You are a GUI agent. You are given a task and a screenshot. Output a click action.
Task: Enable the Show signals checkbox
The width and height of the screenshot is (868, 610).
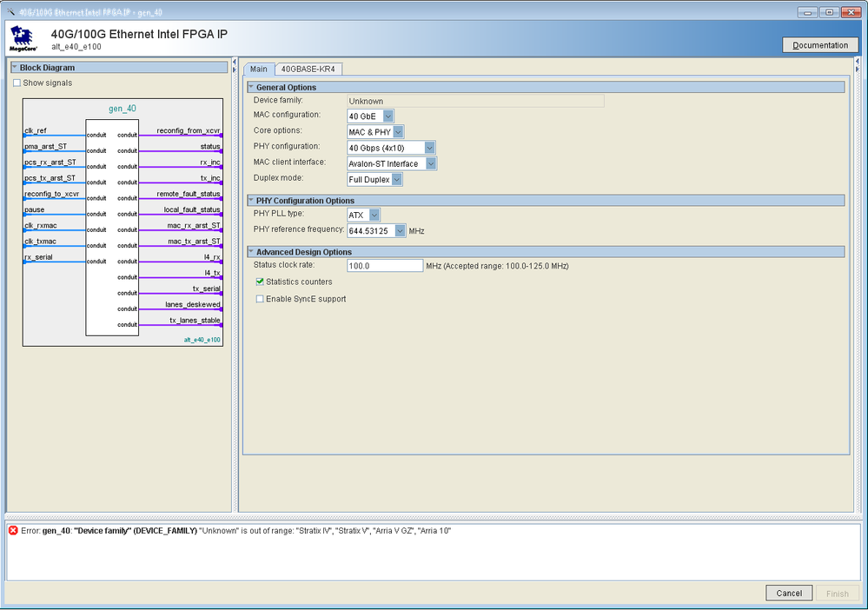17,83
